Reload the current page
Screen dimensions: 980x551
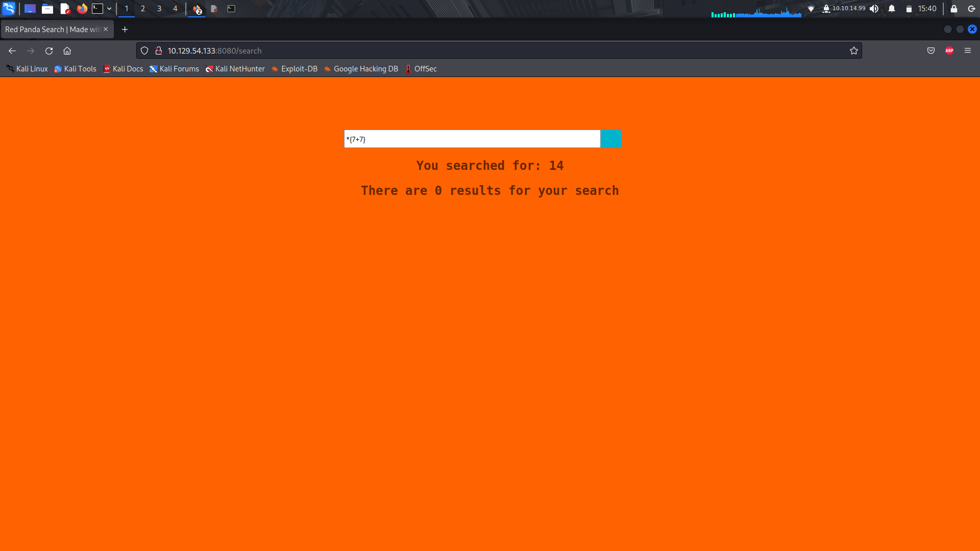click(49, 51)
